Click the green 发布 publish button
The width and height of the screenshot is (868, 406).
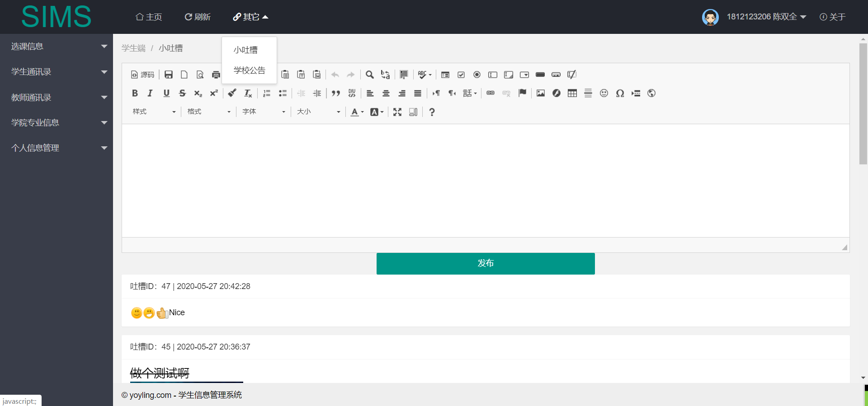pyautogui.click(x=486, y=263)
